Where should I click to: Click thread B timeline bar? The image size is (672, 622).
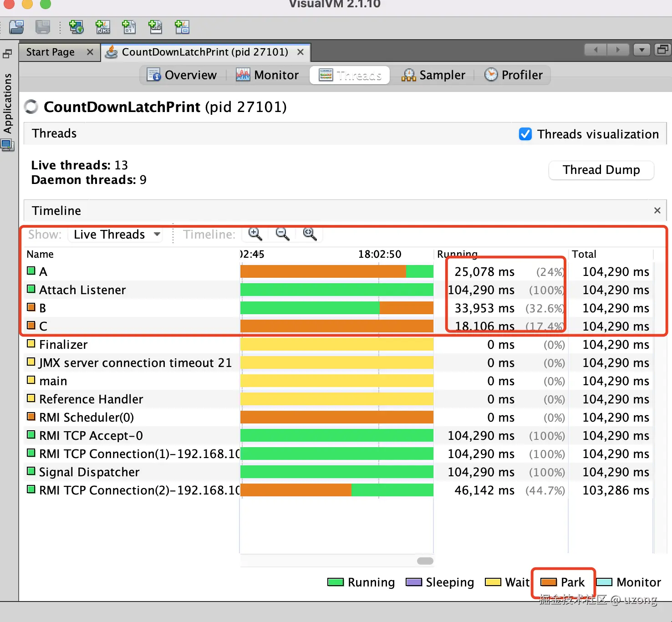click(x=337, y=308)
